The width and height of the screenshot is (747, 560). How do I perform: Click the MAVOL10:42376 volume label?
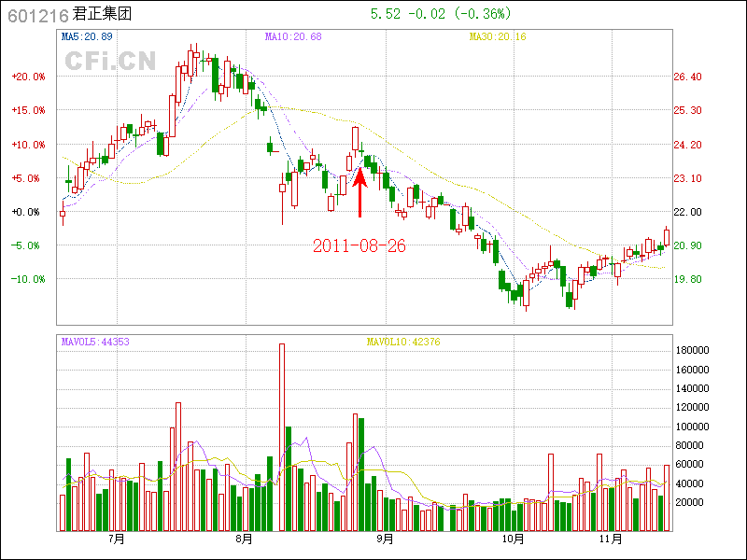403,342
